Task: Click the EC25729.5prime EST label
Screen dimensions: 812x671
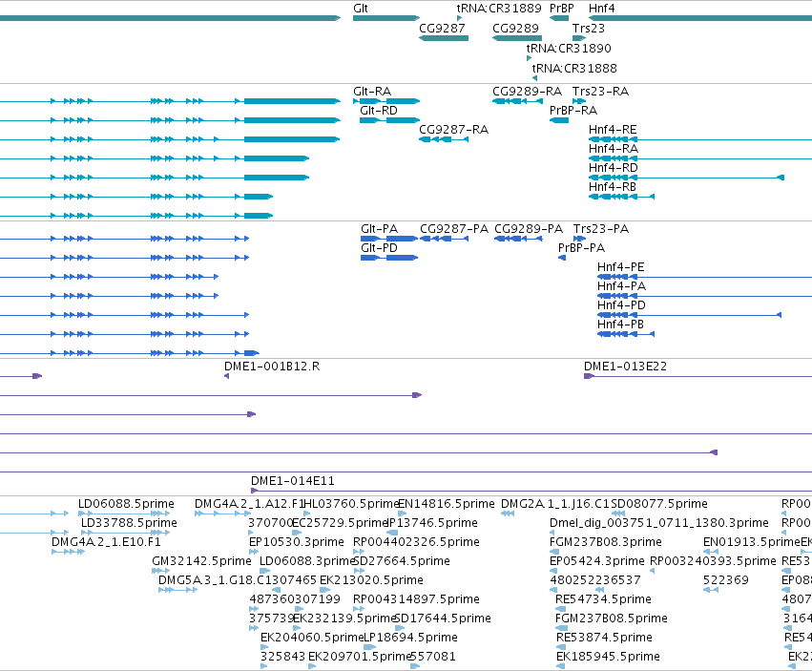Action: 341,523
